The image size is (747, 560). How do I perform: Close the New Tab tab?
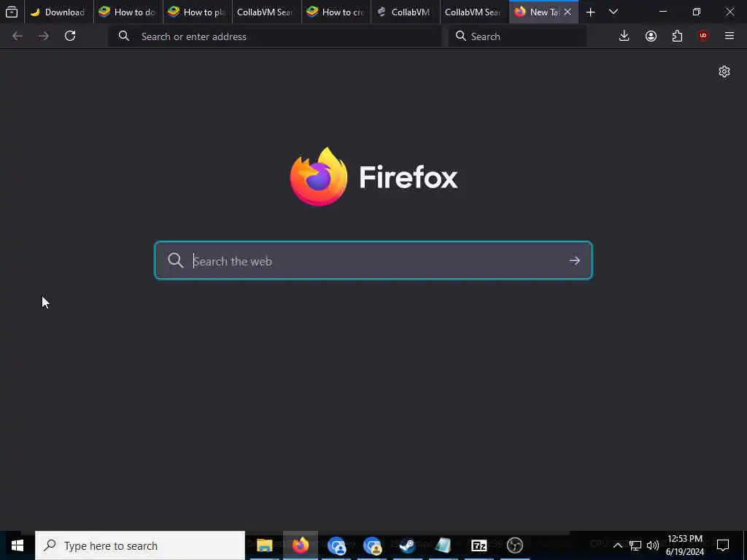tap(568, 12)
